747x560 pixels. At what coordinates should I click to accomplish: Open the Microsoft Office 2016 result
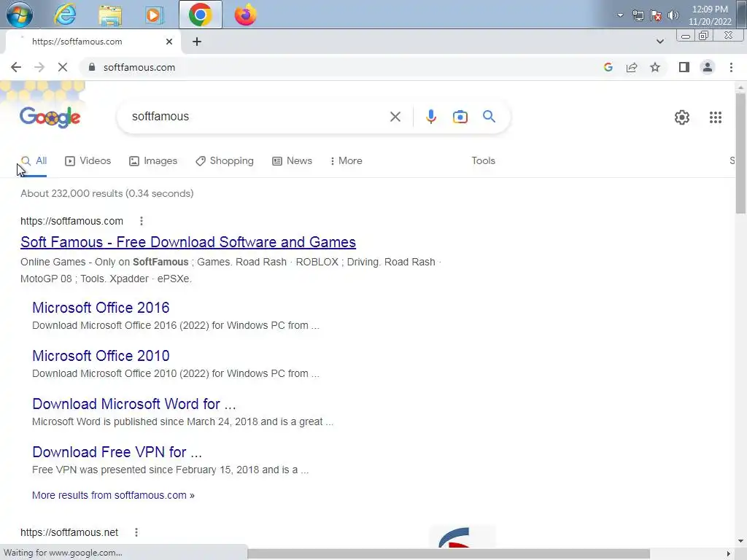click(x=101, y=308)
